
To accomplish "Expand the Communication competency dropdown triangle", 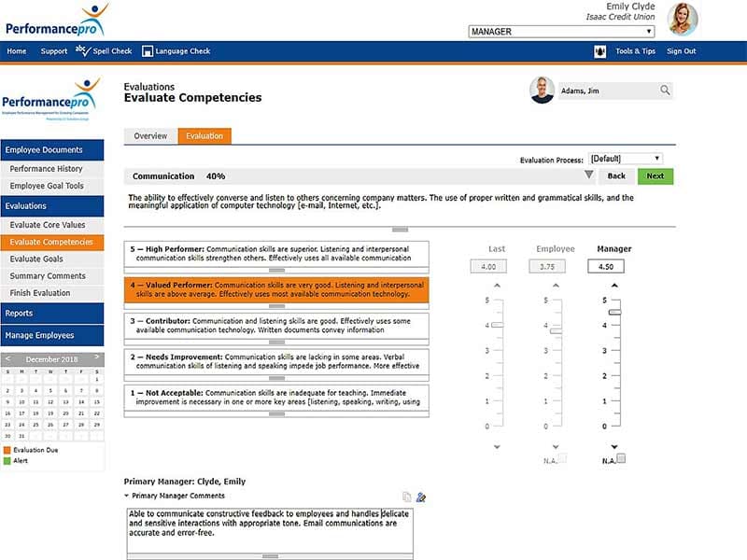I will click(x=589, y=175).
